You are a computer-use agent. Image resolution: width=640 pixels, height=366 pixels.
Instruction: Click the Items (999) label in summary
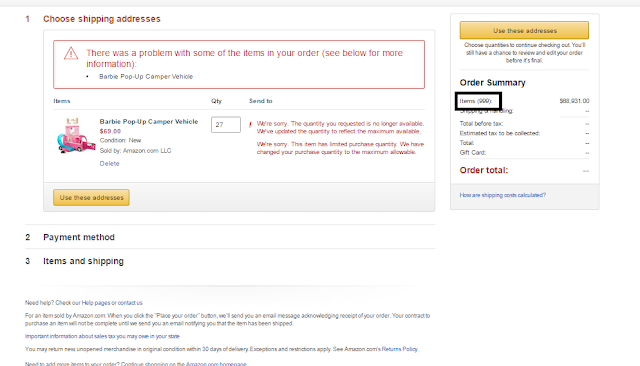[476, 101]
